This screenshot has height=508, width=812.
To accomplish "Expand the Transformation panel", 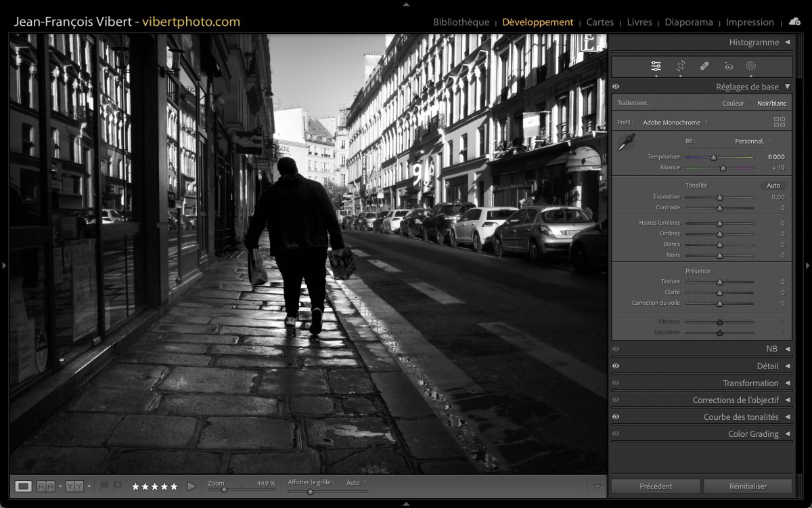I will pos(750,383).
